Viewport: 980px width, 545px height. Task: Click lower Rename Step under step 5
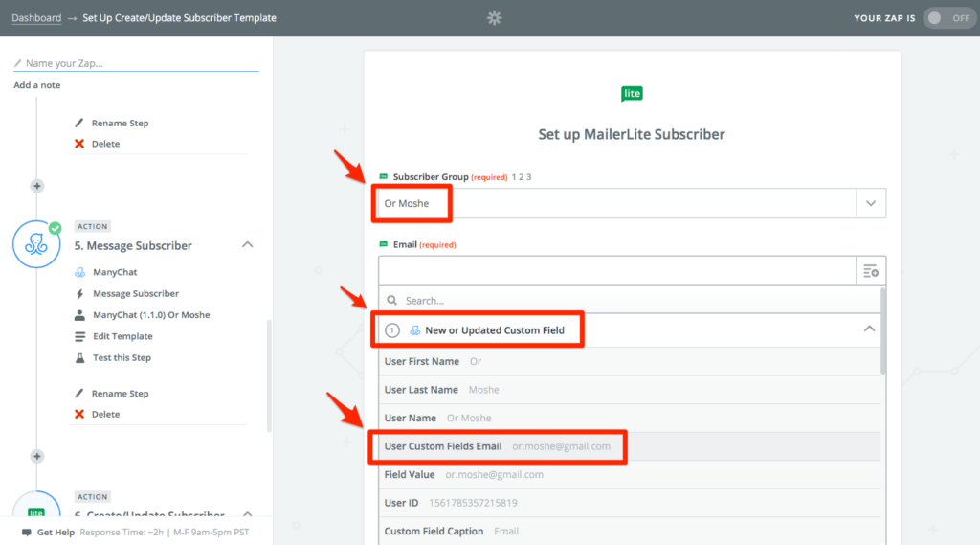pyautogui.click(x=120, y=394)
